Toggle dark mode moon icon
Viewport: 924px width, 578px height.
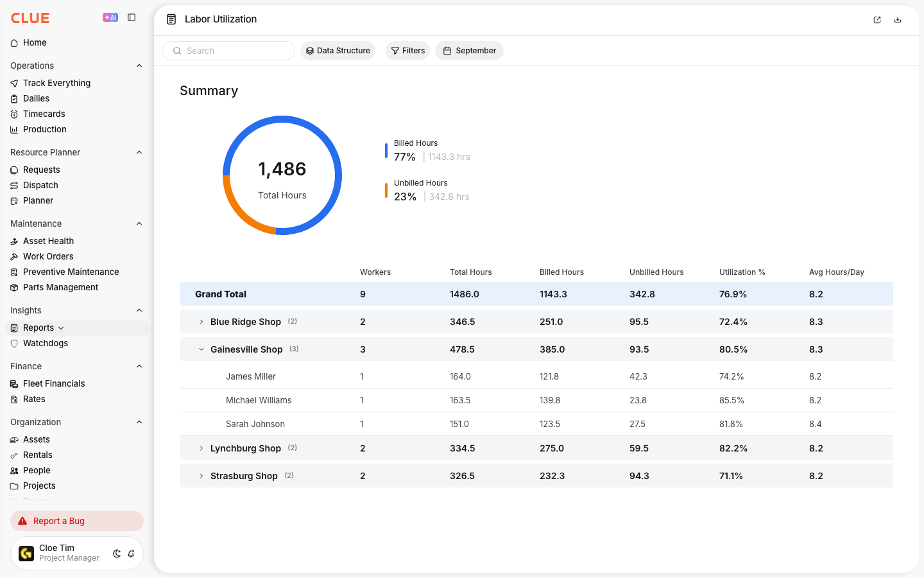(x=117, y=554)
